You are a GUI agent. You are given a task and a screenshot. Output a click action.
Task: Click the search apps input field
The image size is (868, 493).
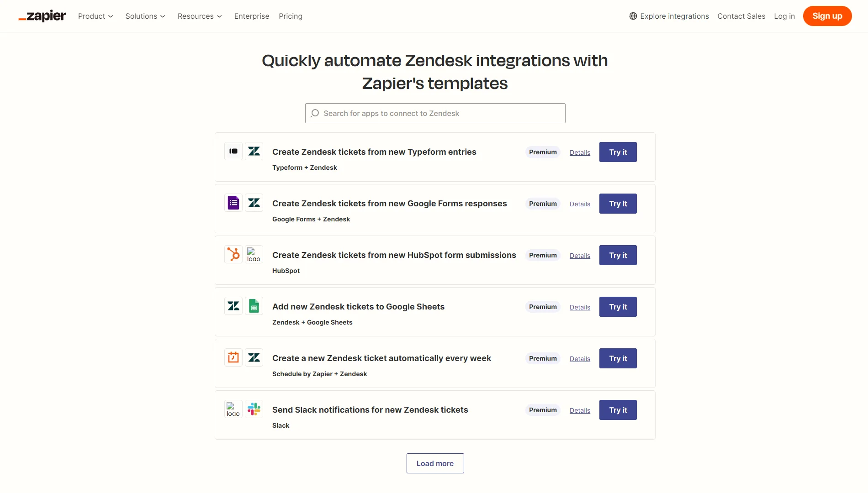[x=435, y=113]
